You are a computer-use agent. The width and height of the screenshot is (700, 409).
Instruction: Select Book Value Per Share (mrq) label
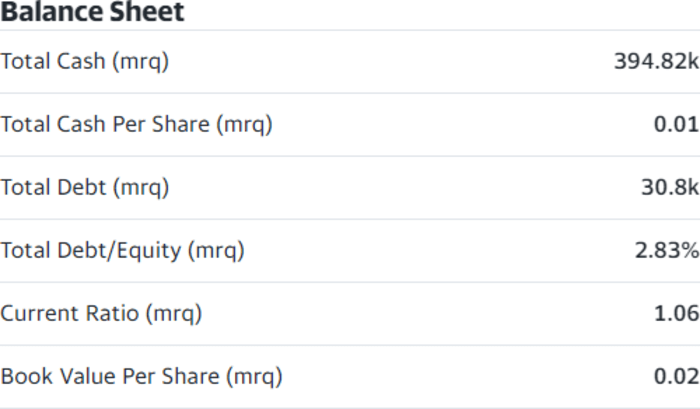click(142, 376)
